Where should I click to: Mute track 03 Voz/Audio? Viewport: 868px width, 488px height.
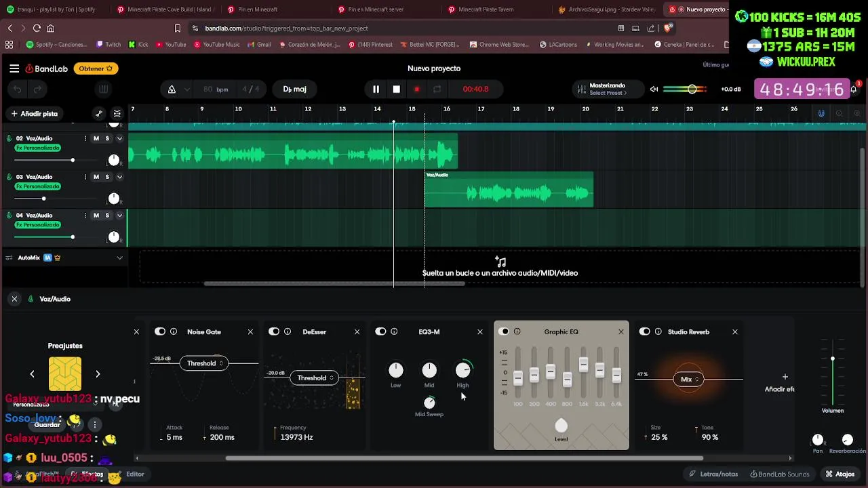(96, 177)
